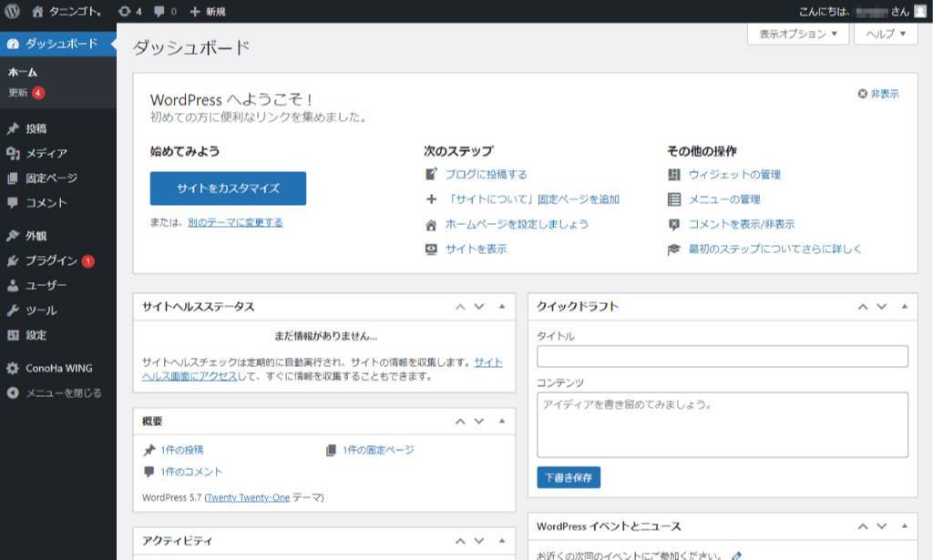Click the クイックドラフト title input field
Image resolution: width=933 pixels, height=560 pixels.
(x=723, y=356)
